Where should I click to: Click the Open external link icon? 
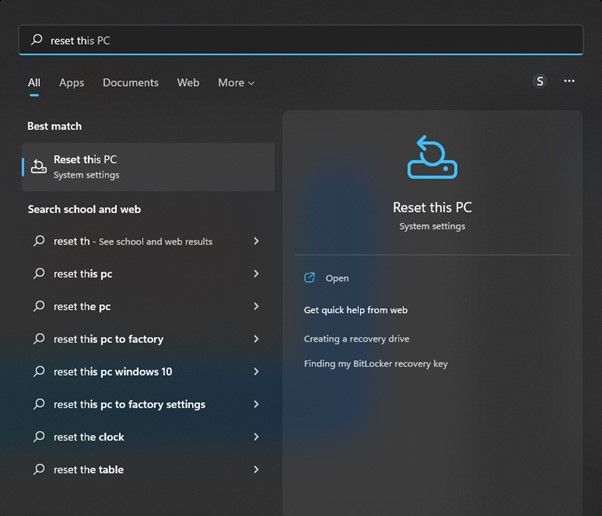[x=310, y=278]
